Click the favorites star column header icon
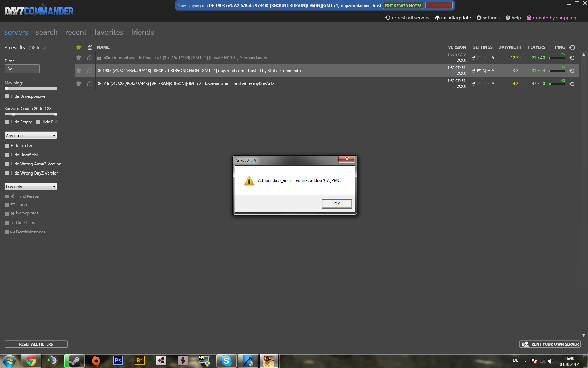588x368 pixels. click(79, 47)
